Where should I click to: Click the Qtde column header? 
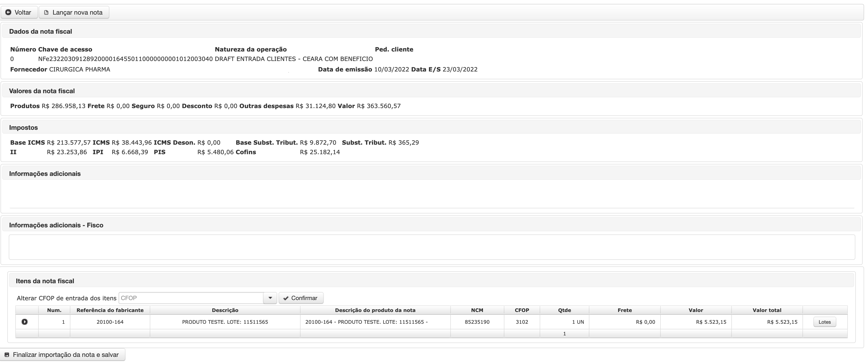(564, 310)
